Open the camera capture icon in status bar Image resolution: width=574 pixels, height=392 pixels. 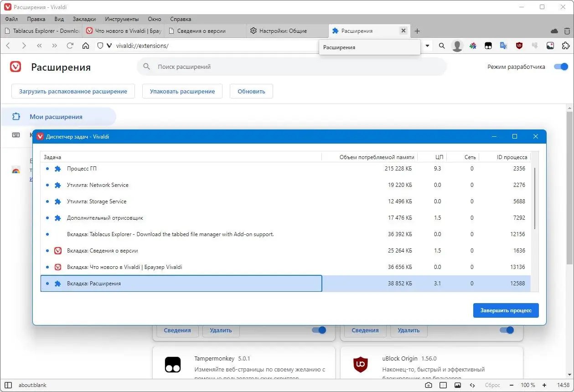coord(429,385)
